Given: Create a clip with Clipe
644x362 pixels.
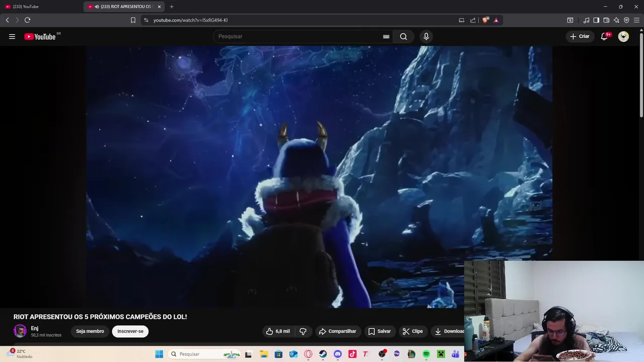Looking at the screenshot, I should (413, 331).
